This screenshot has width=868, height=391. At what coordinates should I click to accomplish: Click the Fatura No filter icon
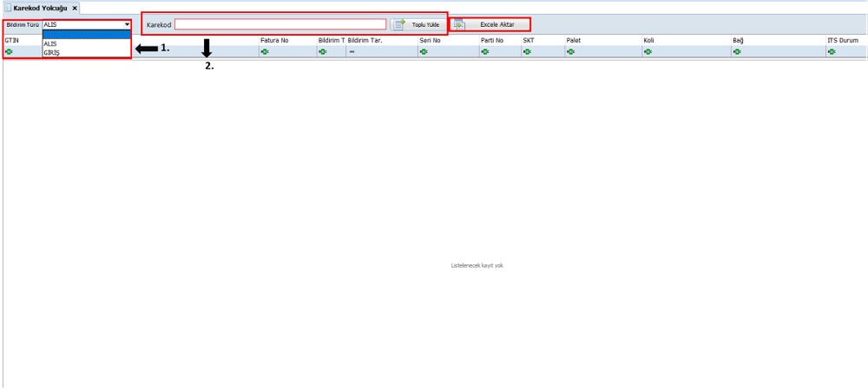tap(264, 51)
